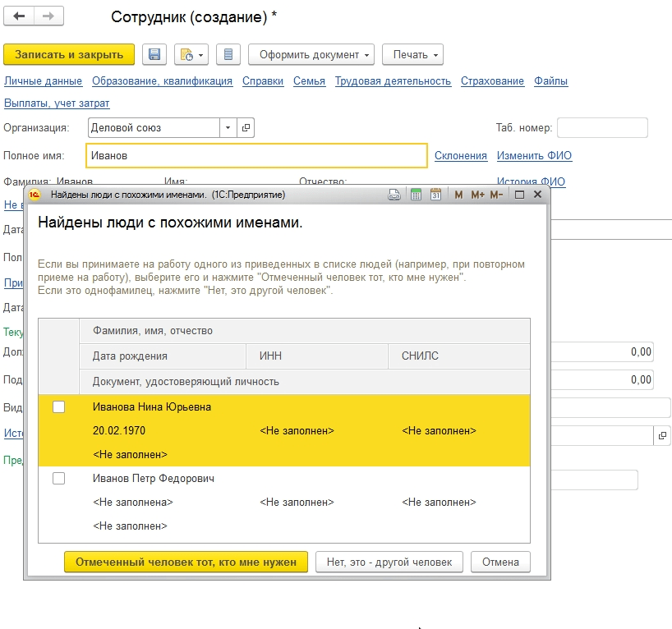Image resolution: width=672 pixels, height=629 pixels.
Task: Save employee with the floppy disk icon
Action: pos(154,54)
